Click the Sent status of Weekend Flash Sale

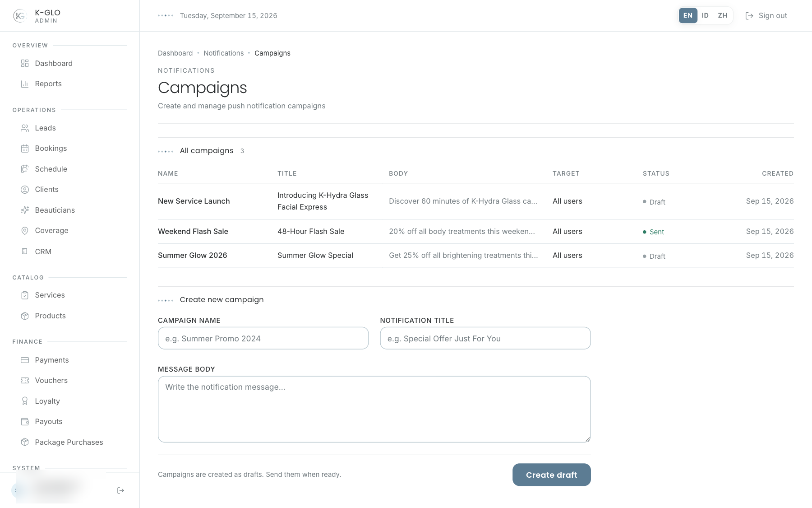click(653, 232)
